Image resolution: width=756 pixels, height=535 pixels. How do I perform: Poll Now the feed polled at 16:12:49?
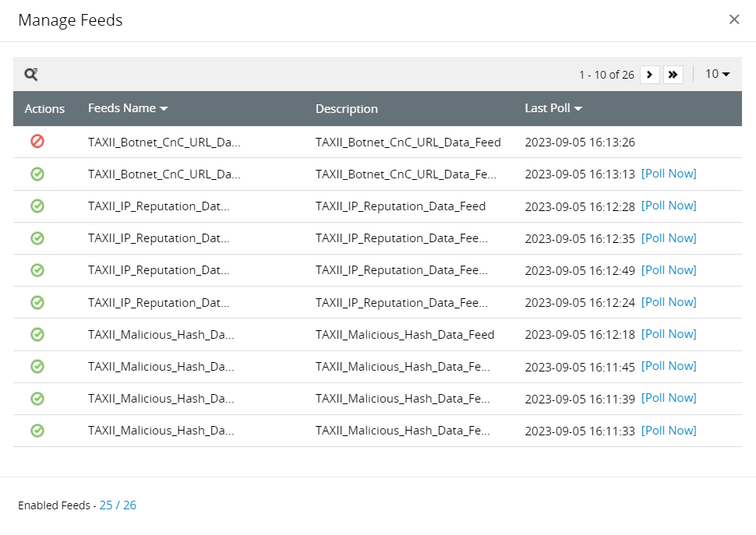(669, 269)
